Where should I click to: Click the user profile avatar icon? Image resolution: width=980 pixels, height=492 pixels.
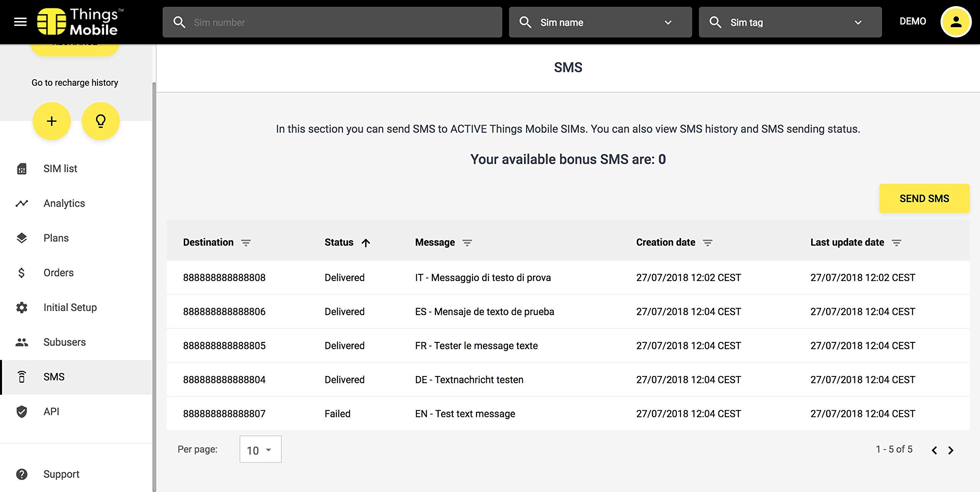[955, 22]
